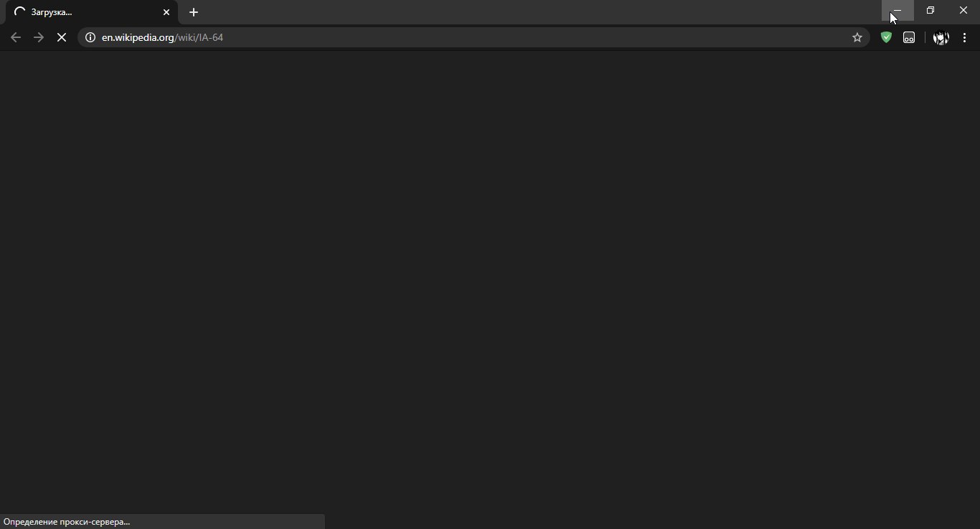
Task: Open the green AdGuard shield extension
Action: coord(887,37)
